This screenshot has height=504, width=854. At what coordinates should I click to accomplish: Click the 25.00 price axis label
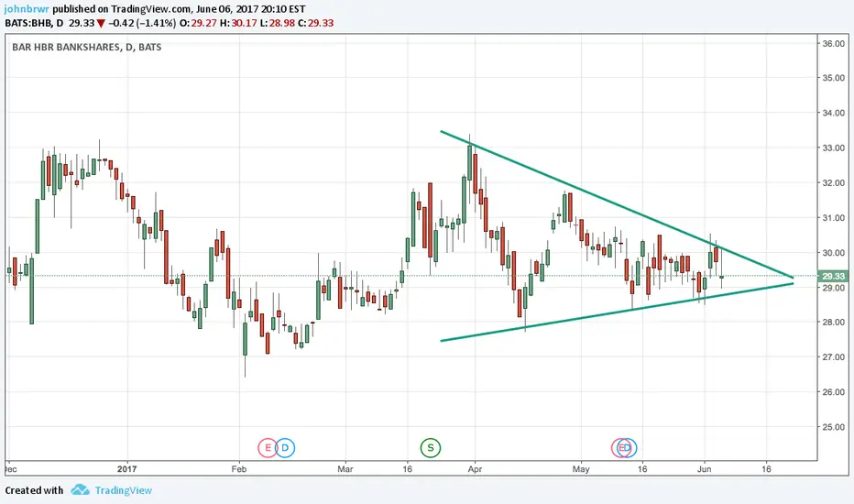click(833, 427)
